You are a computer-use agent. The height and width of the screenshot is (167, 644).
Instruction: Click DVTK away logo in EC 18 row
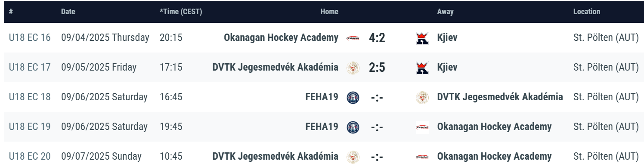click(422, 97)
